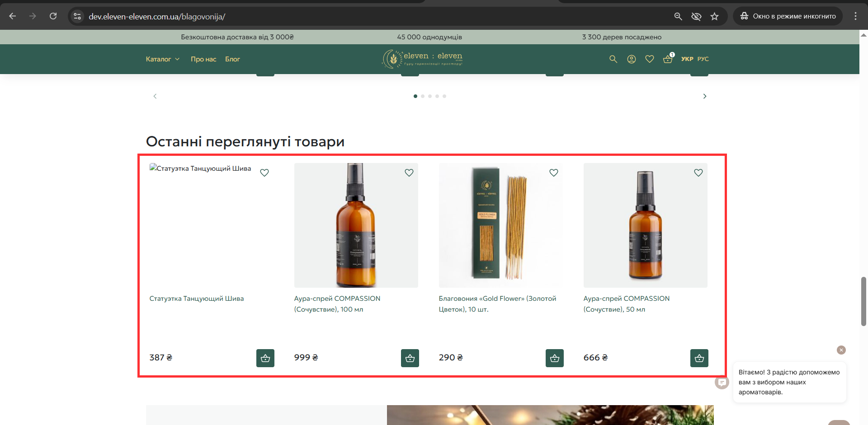Open the user account profile icon
The height and width of the screenshot is (425, 868).
click(632, 59)
